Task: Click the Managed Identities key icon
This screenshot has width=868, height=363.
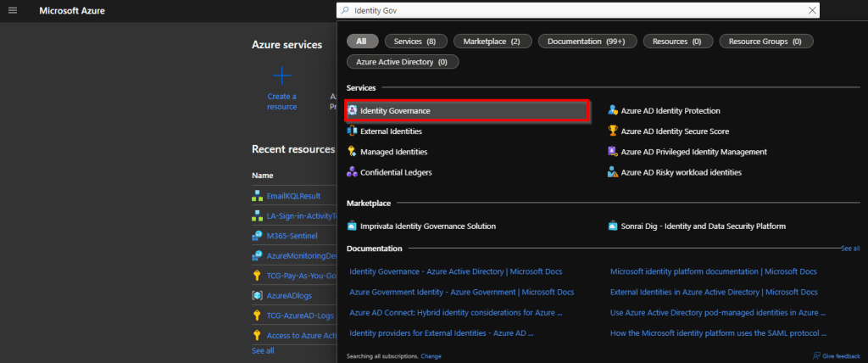Action: pos(353,152)
